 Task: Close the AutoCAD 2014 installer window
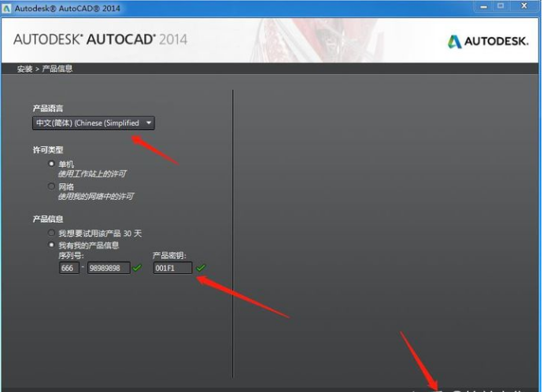point(524,6)
